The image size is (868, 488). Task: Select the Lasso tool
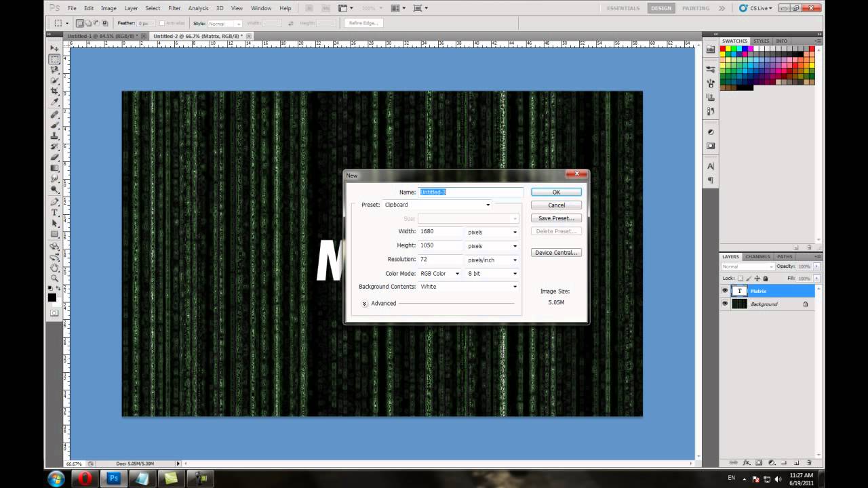(x=54, y=70)
